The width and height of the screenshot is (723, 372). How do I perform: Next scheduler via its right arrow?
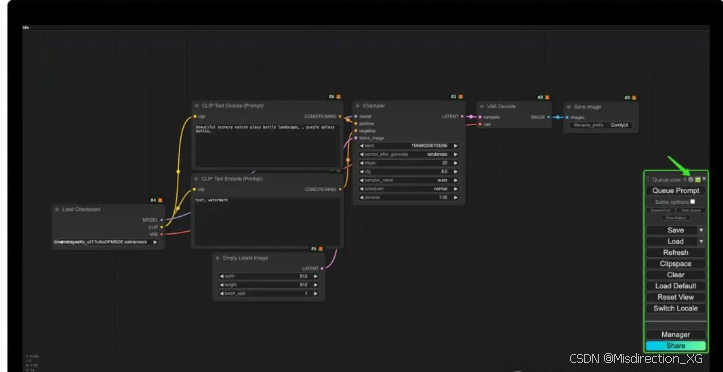coord(456,189)
